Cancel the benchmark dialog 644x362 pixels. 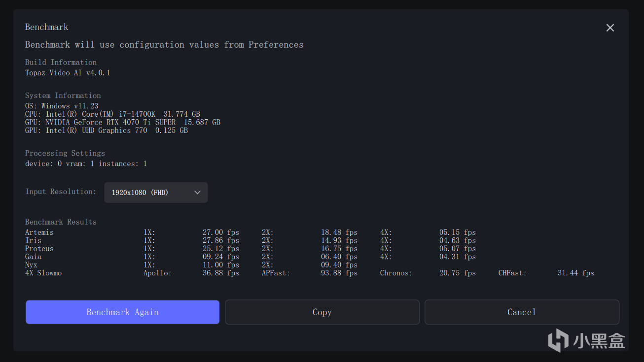(522, 312)
